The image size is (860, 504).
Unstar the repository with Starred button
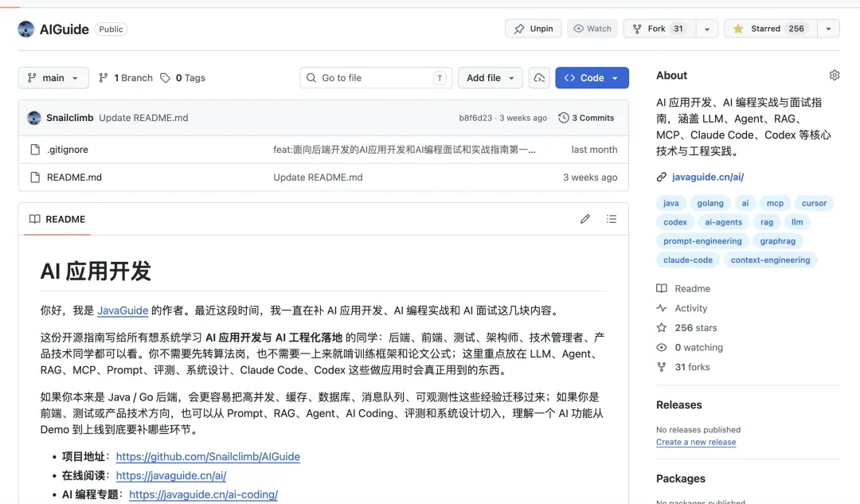coord(771,29)
